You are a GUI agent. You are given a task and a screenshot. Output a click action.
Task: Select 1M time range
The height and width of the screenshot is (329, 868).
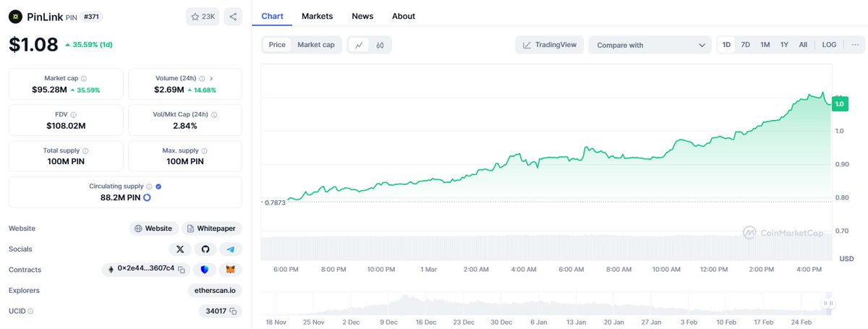coord(765,45)
